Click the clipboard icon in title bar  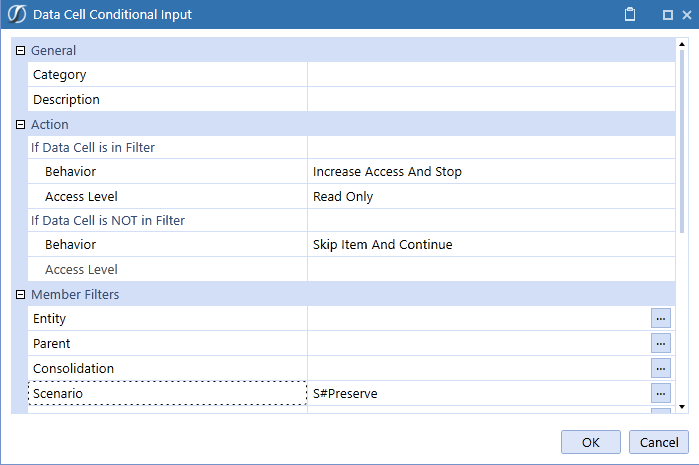tap(629, 15)
